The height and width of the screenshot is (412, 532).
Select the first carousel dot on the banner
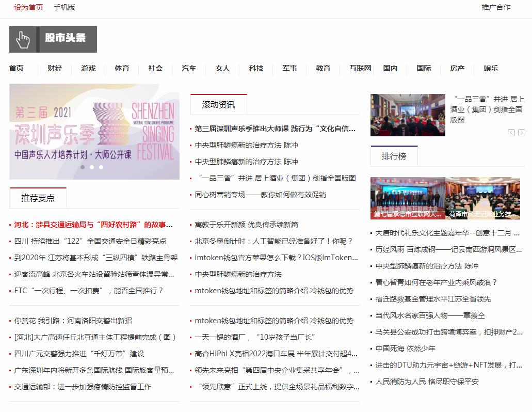pyautogui.click(x=83, y=167)
